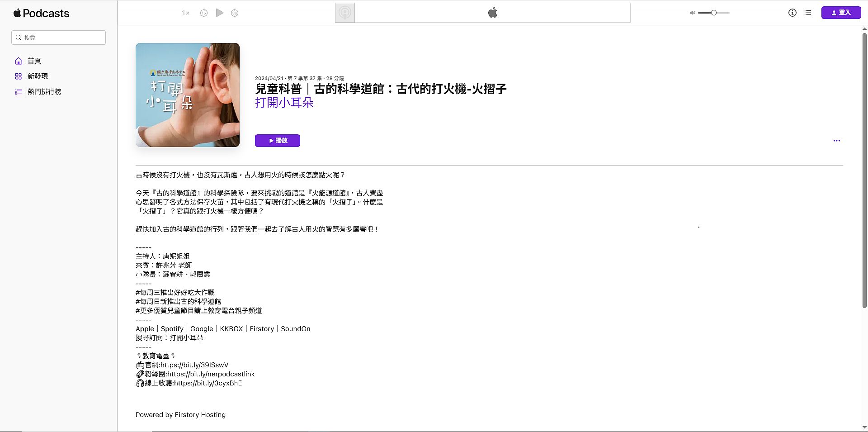
Task: Mute the volume speaker icon
Action: 692,13
